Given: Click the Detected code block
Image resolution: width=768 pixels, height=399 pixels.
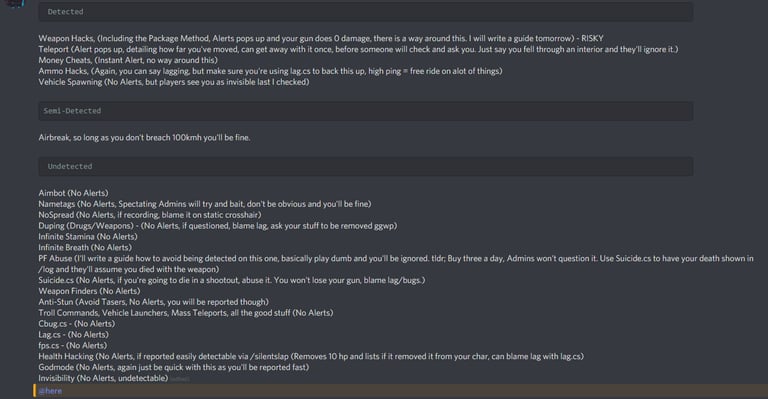Looking at the screenshot, I should pos(365,12).
